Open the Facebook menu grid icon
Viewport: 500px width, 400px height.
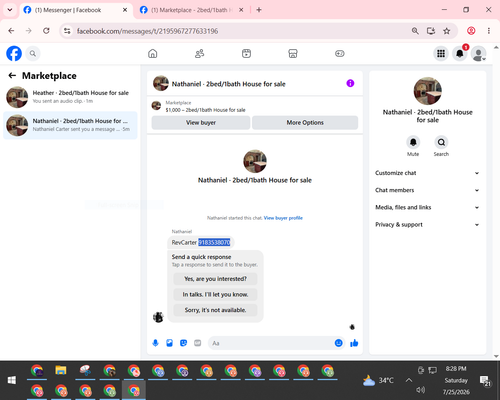click(441, 53)
